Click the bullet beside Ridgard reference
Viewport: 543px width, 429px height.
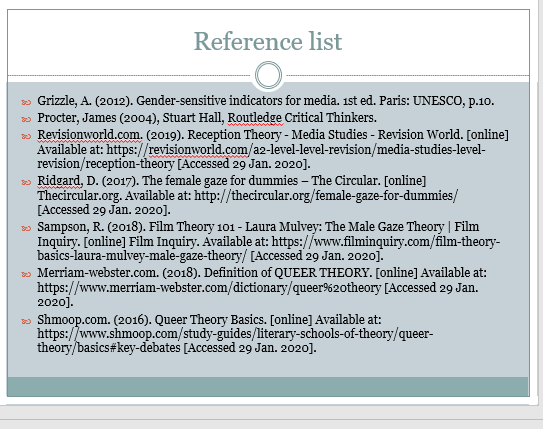[x=26, y=182]
